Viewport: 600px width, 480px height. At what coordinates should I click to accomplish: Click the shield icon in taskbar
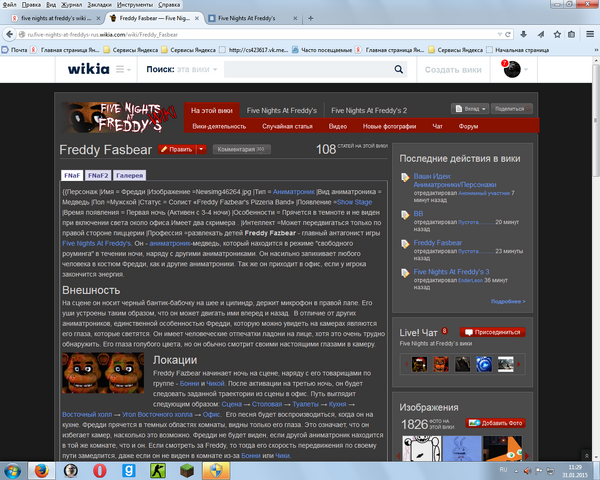click(216, 470)
